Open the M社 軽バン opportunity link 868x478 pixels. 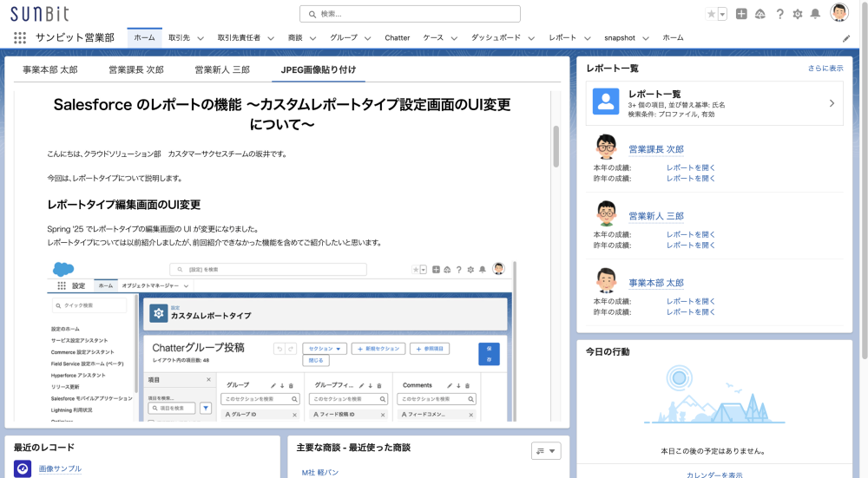click(x=320, y=473)
